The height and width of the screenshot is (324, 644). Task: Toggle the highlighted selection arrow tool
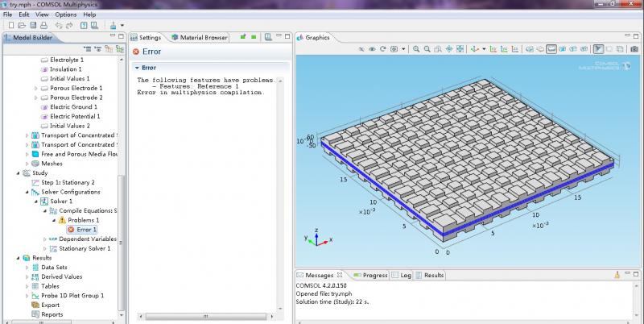[x=598, y=49]
